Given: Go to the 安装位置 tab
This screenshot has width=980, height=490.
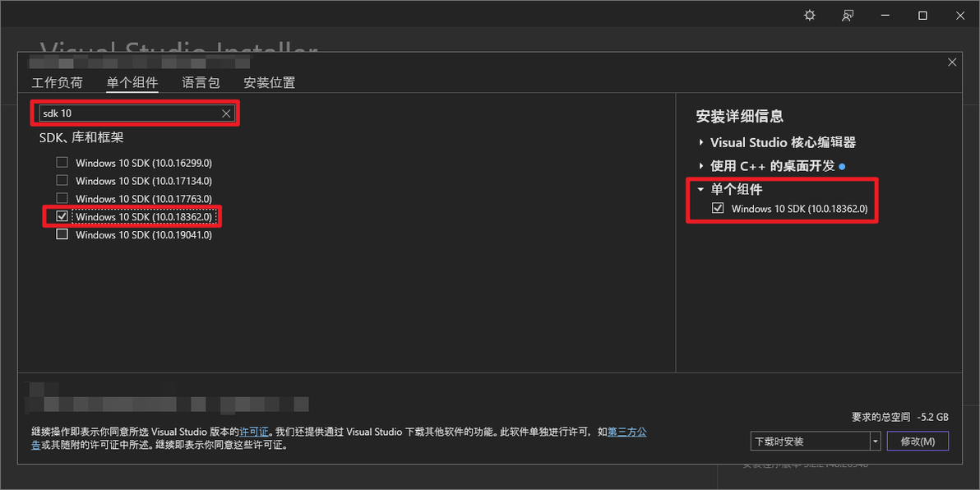Looking at the screenshot, I should point(270,82).
